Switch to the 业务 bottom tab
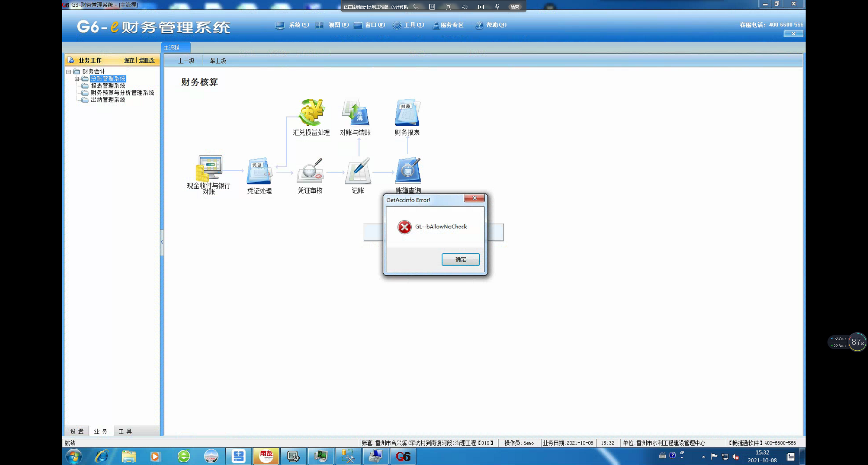Image resolution: width=868 pixels, height=465 pixels. click(101, 431)
